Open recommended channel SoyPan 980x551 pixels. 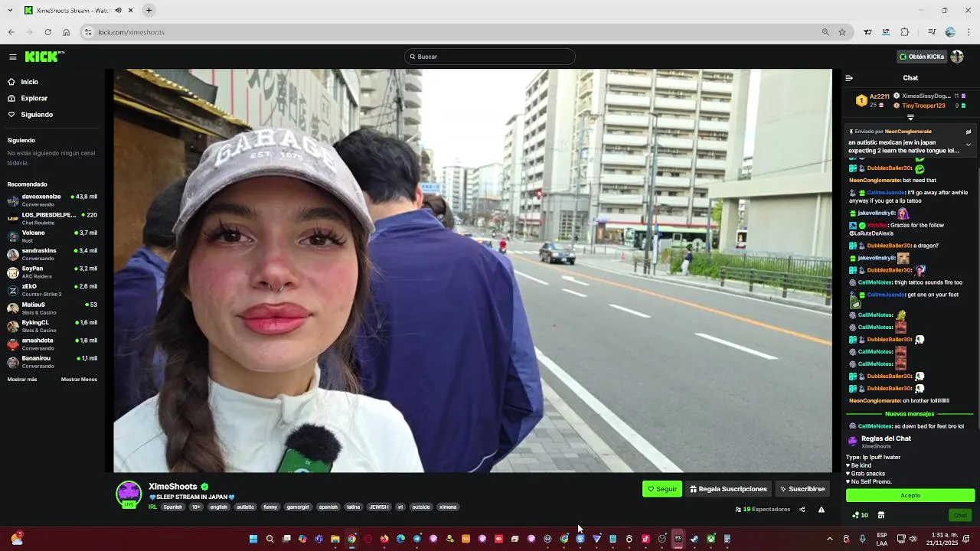point(52,272)
